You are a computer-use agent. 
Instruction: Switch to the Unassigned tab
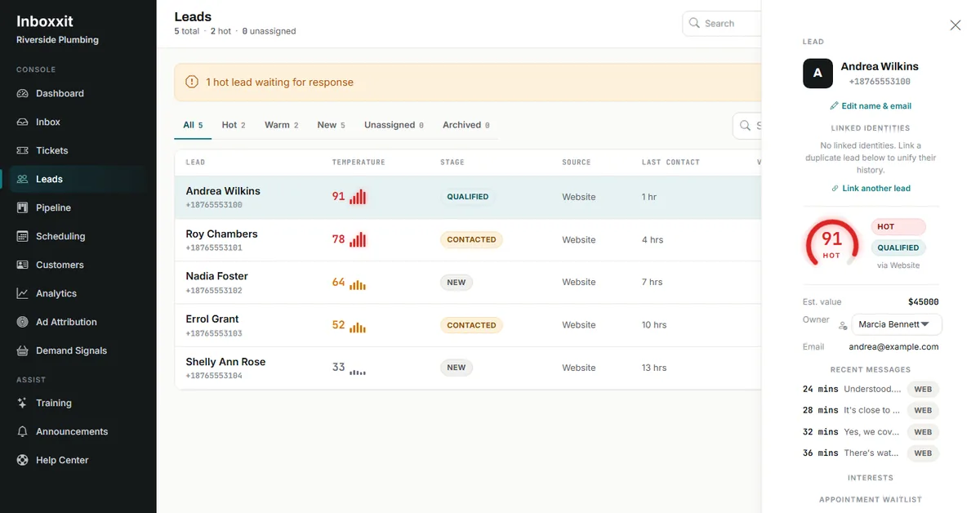tap(394, 125)
